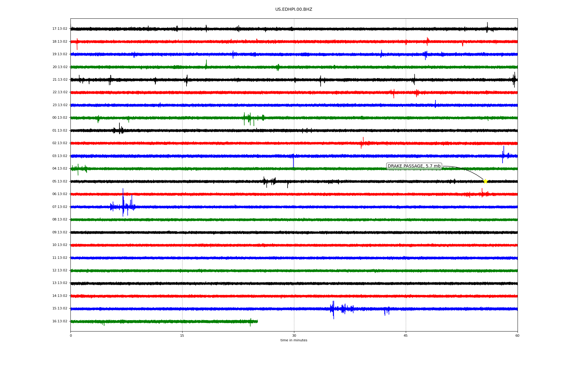The height and width of the screenshot is (368, 588).
Task: Click the 20:13:02 trace label
Action: point(60,67)
